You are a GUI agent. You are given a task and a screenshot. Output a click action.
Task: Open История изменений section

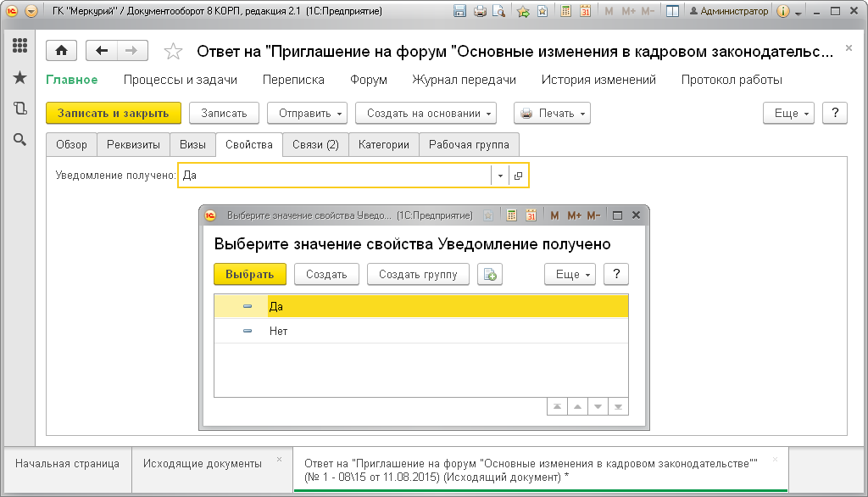pos(598,80)
